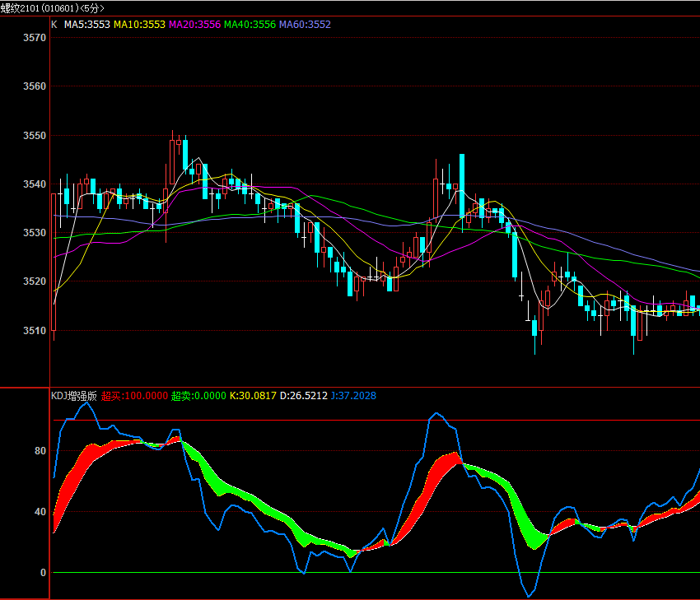The width and height of the screenshot is (700, 600).
Task: Click the 超卖:0.0000 oversold label
Action: tap(198, 396)
